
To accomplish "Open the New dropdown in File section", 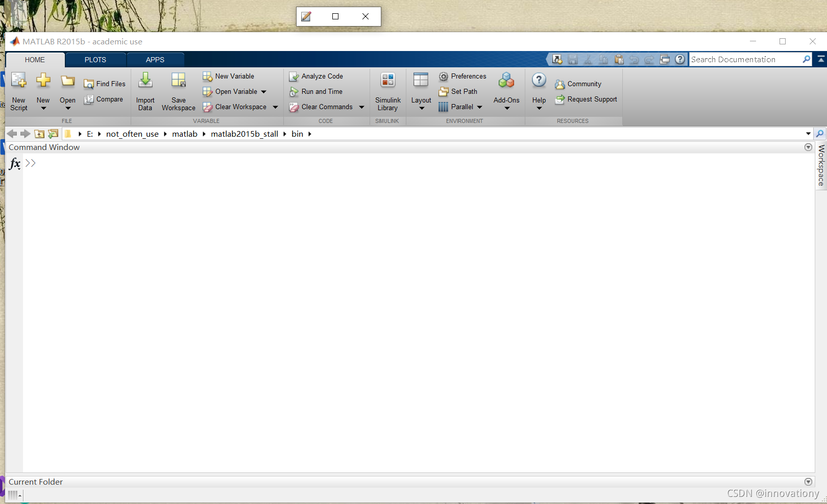I will tap(43, 91).
